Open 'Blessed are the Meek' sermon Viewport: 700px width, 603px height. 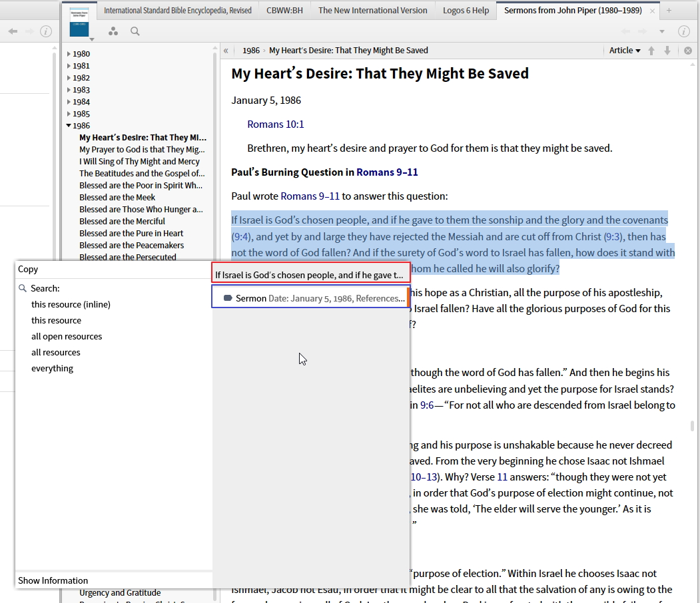coord(117,197)
